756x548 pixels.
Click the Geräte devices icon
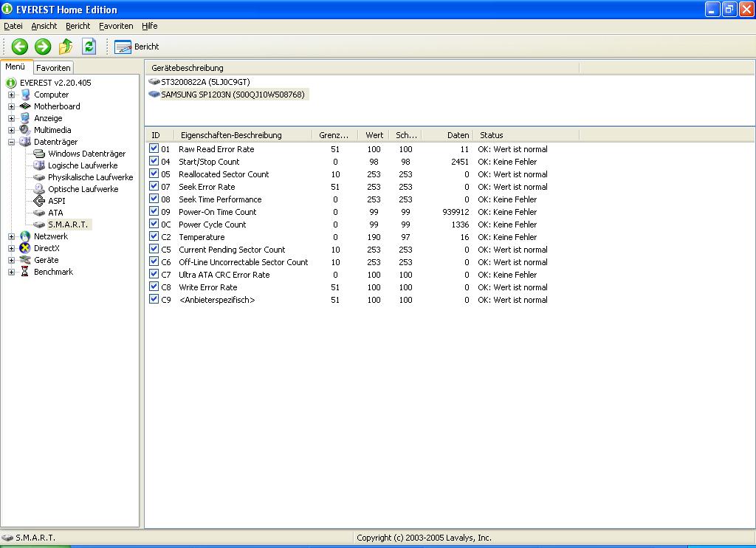pos(25,260)
